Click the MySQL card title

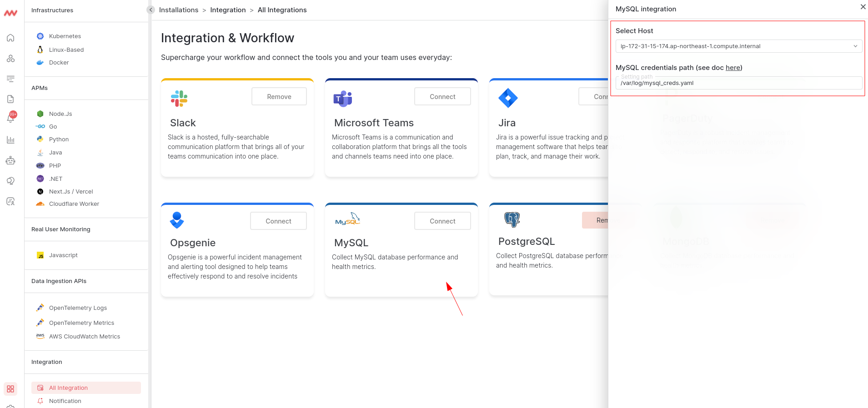pyautogui.click(x=351, y=243)
